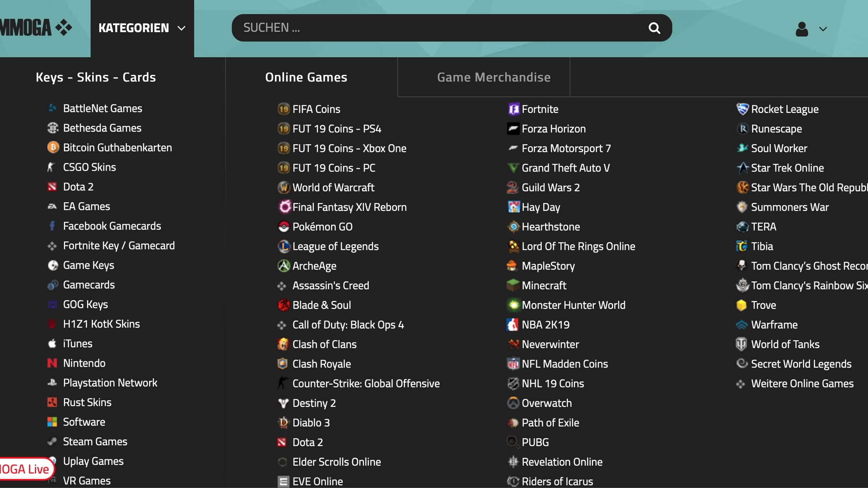Viewport: 868px width, 488px height.
Task: Click the ArcheAge logo icon
Action: point(283,266)
